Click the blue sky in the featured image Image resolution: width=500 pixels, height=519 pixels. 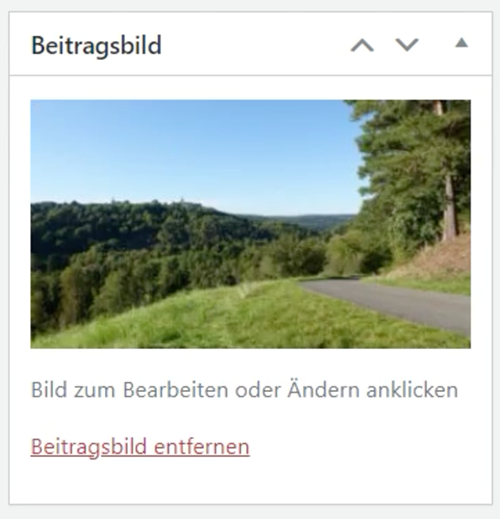click(x=193, y=150)
